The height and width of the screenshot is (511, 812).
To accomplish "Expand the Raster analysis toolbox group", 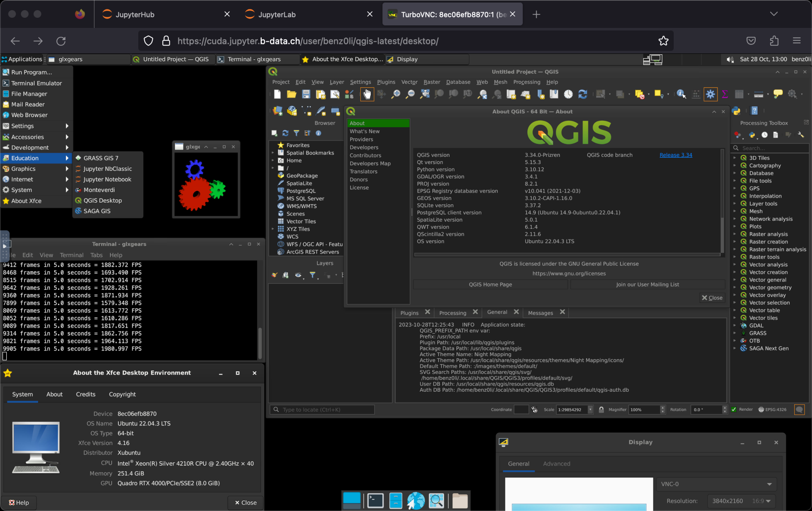I will pos(735,234).
